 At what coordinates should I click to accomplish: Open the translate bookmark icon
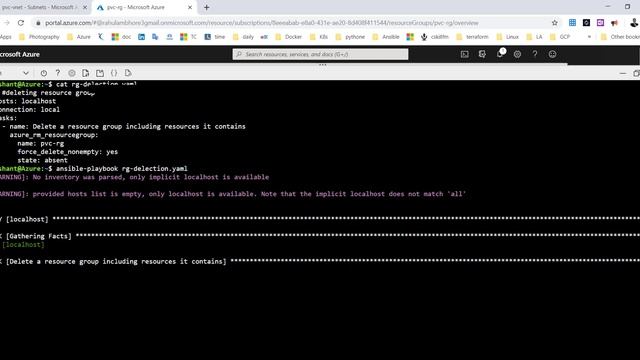pos(155,37)
